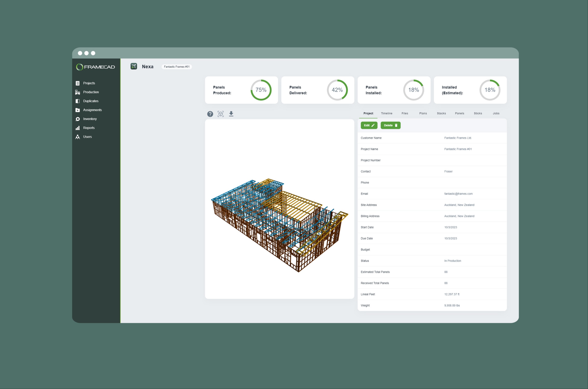This screenshot has height=389, width=588.
Task: Switch to the Stacks tab
Action: point(441,113)
